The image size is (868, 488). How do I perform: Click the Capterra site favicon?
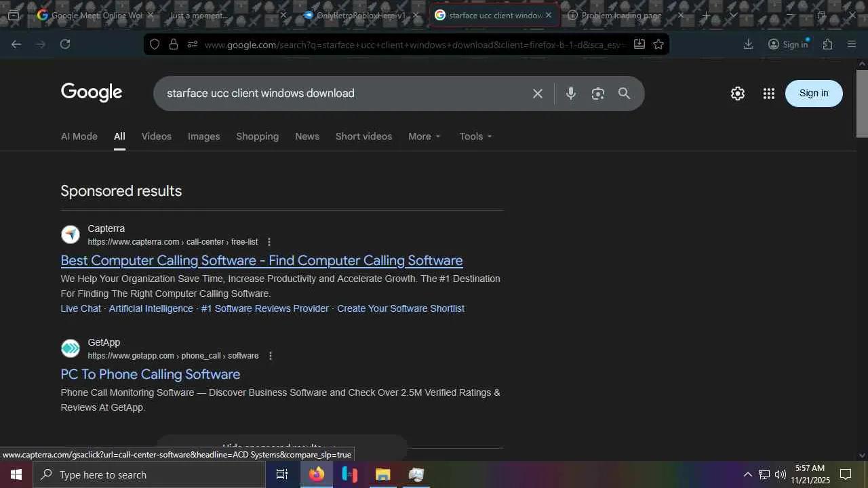[71, 235]
